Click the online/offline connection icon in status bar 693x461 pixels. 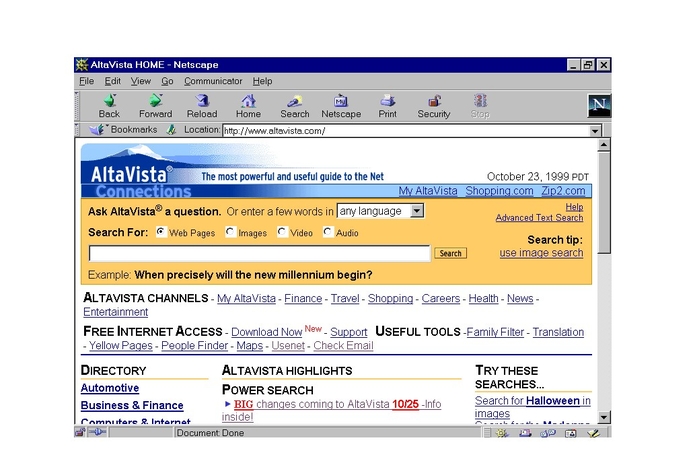tap(97, 432)
